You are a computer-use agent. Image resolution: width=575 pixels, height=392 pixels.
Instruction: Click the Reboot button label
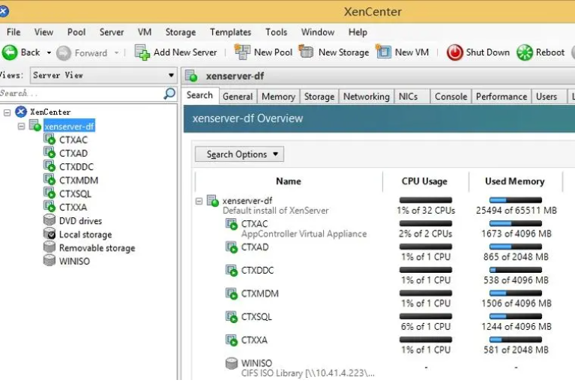coord(550,52)
